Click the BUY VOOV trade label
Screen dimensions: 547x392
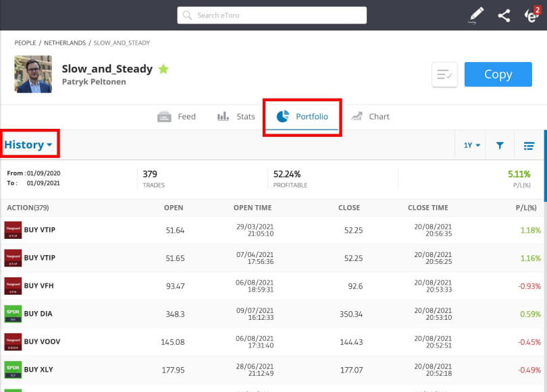43,341
